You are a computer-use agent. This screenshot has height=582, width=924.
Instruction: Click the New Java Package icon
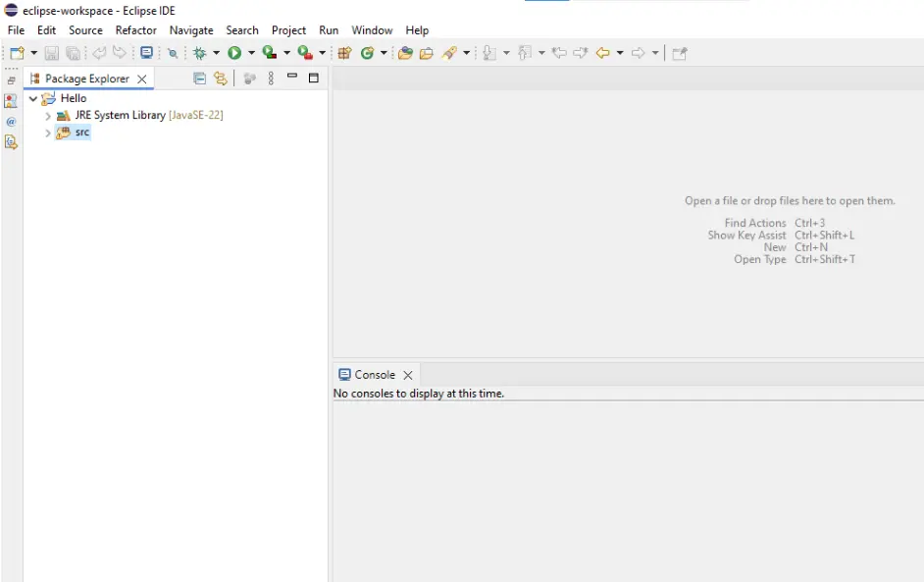tap(344, 53)
